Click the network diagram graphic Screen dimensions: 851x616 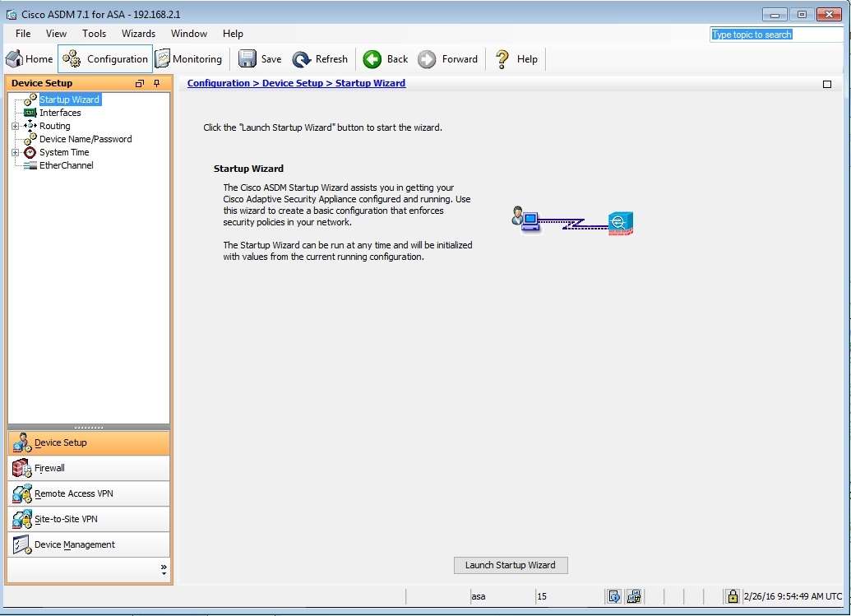pyautogui.click(x=572, y=221)
